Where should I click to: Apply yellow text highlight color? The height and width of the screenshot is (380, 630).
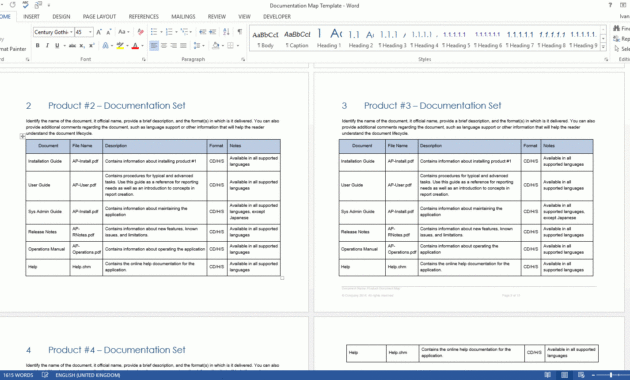click(120, 46)
